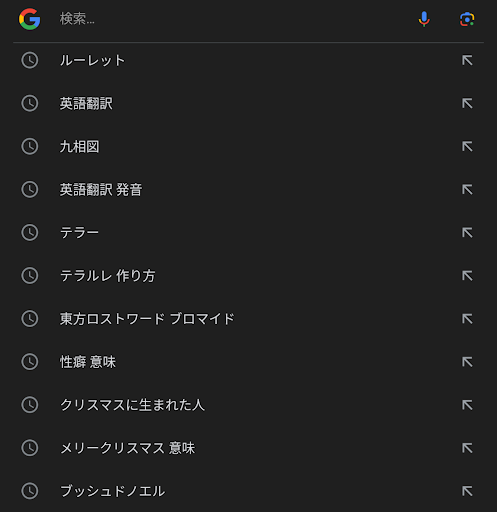Click arrow icon beside テラルレ 作り方
Image resolution: width=497 pixels, height=512 pixels.
click(467, 276)
